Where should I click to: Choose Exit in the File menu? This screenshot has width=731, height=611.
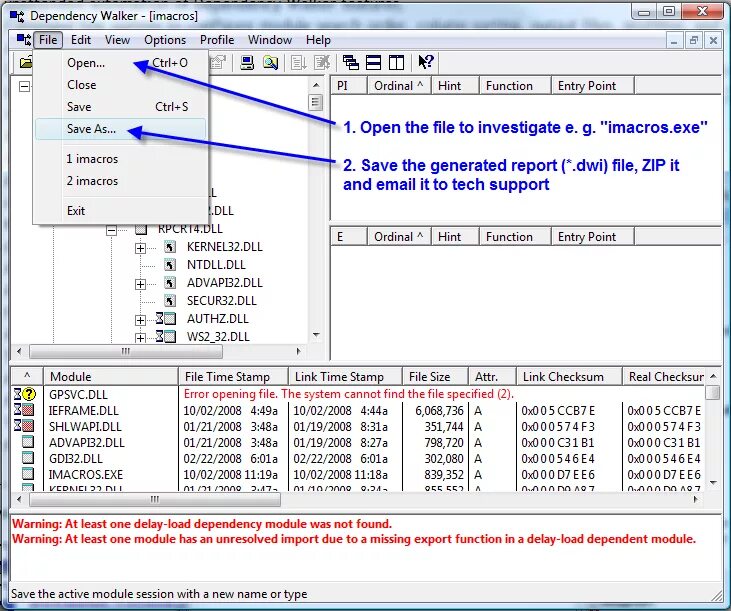[120, 211]
